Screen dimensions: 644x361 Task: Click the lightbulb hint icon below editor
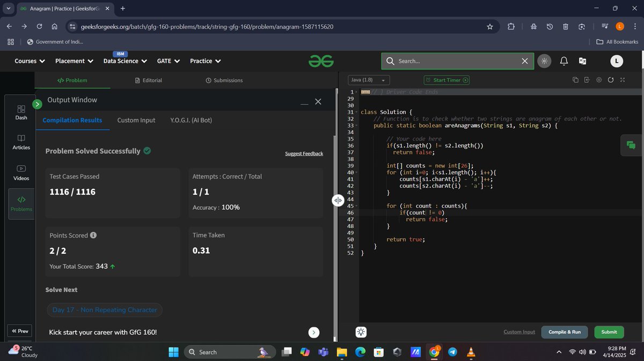point(361,332)
